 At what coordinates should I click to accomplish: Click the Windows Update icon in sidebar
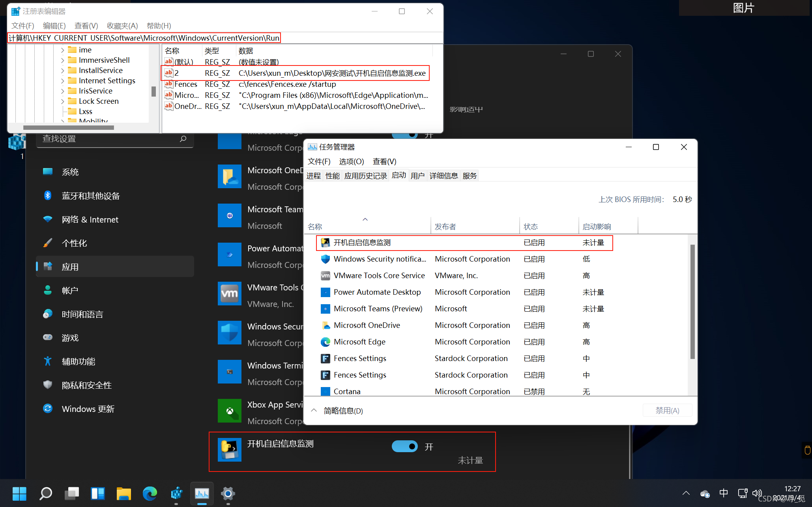[x=48, y=409]
